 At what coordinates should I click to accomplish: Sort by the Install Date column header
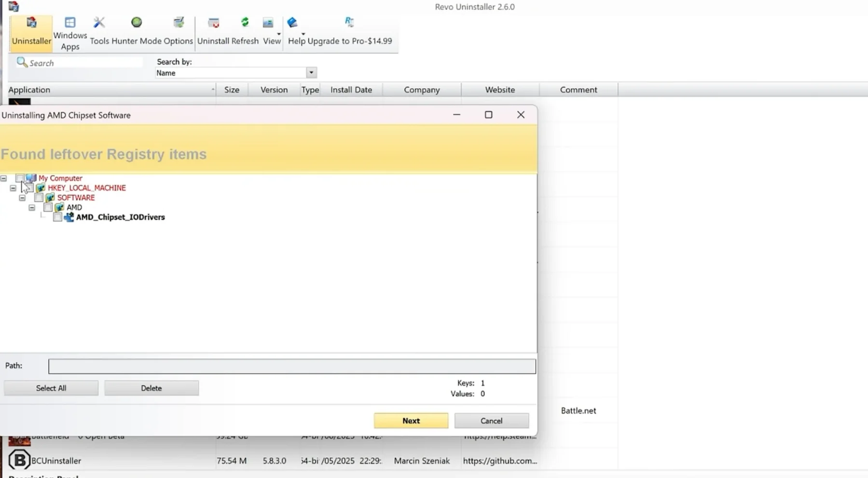351,90
